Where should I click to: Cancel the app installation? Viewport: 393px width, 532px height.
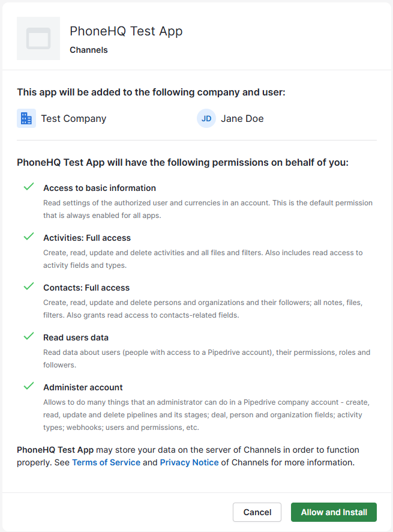tap(257, 512)
